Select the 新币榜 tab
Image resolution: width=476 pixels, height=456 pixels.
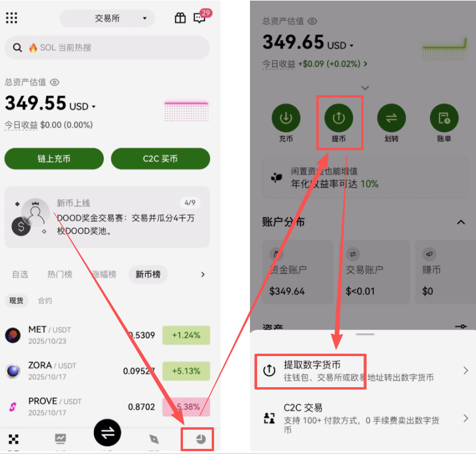(x=148, y=274)
